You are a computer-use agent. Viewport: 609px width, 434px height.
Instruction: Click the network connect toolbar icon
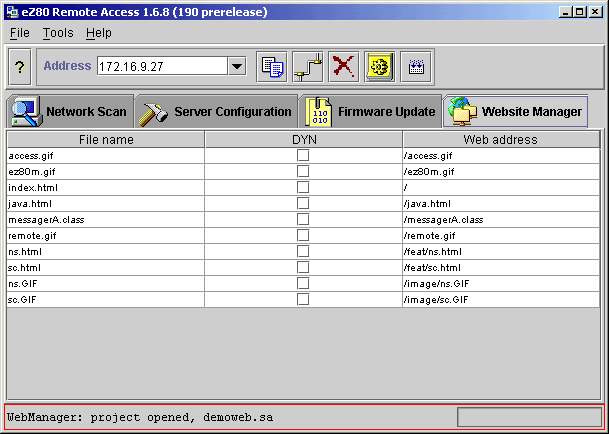(308, 66)
